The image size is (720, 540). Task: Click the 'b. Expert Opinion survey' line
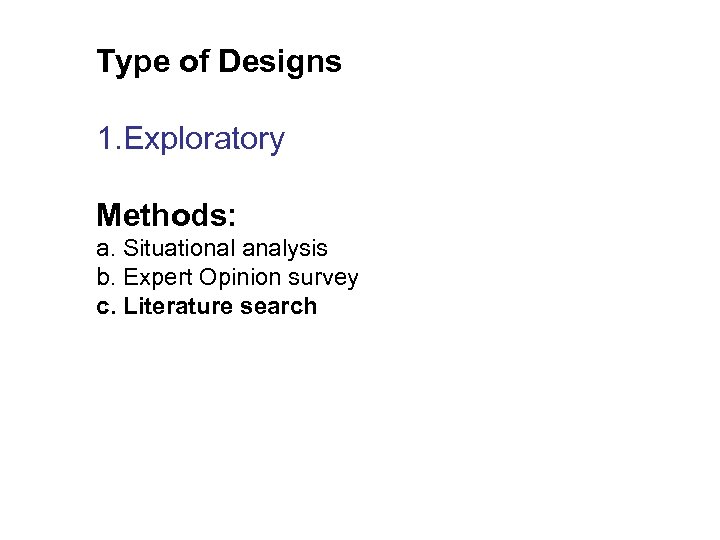point(227,277)
